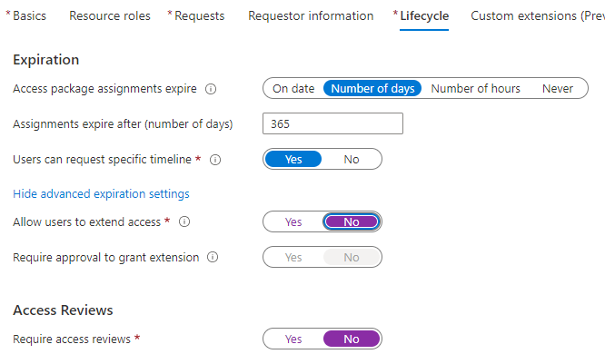605x364 pixels.
Task: Open the Custom extensions tab
Action: pos(536,16)
